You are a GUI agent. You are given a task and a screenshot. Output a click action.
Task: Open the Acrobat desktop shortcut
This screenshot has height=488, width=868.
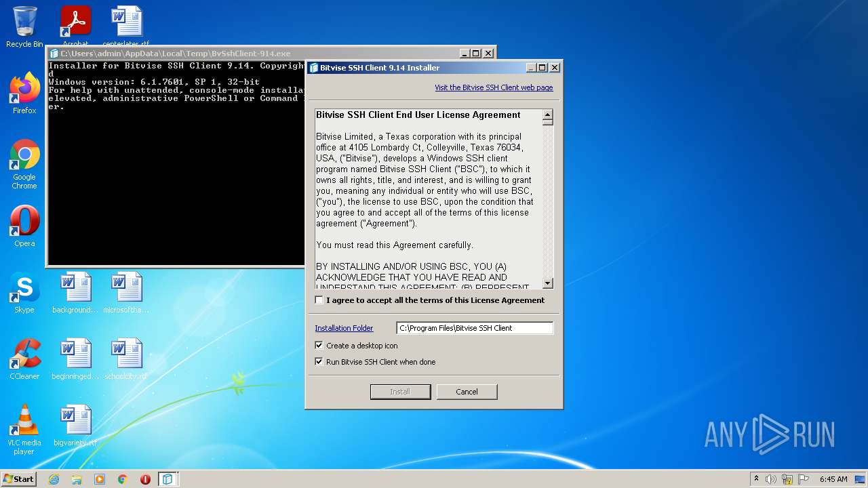[75, 27]
